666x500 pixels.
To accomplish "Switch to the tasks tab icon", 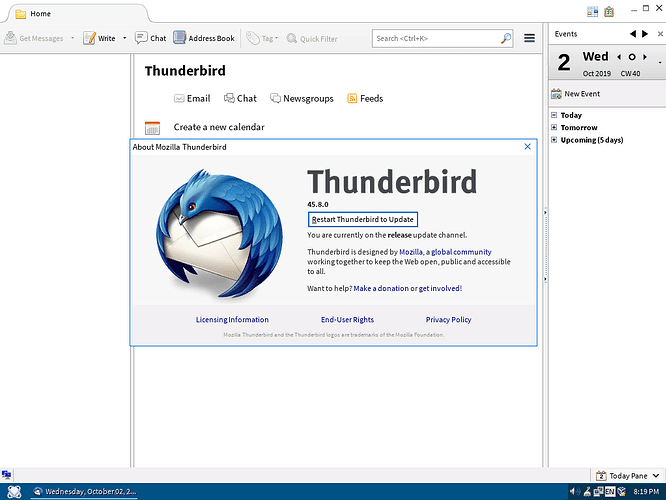I will point(609,11).
